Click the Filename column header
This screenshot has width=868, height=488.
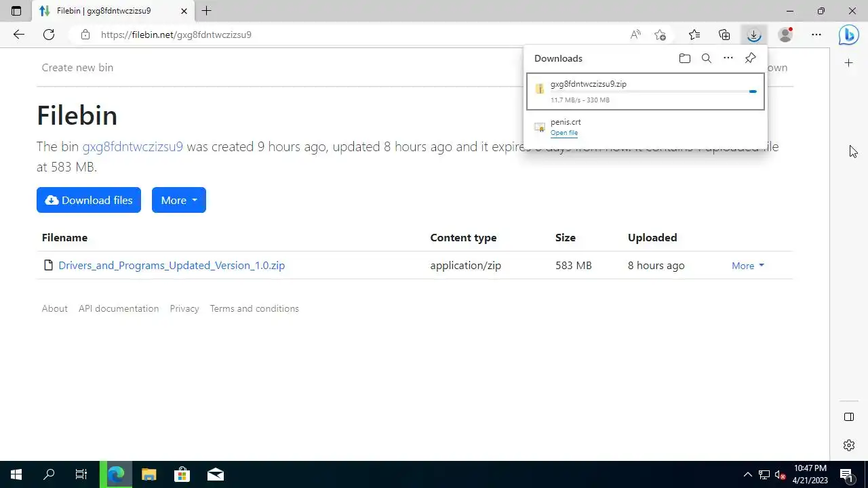tap(64, 238)
